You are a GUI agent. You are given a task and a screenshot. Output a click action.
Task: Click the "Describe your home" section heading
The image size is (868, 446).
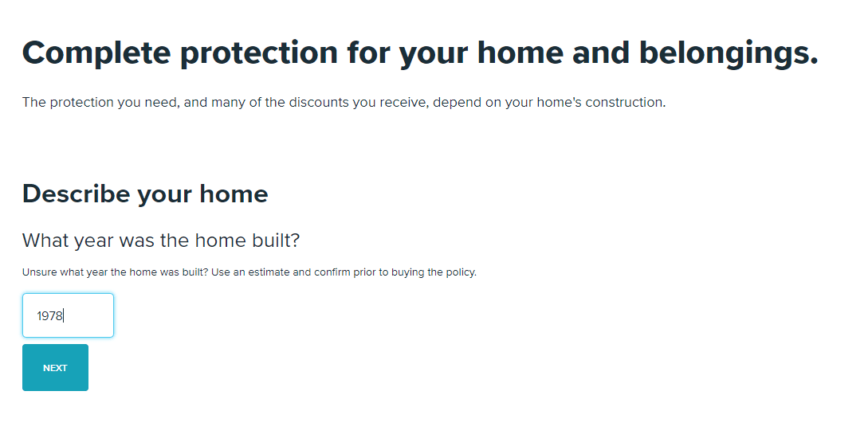(x=145, y=194)
